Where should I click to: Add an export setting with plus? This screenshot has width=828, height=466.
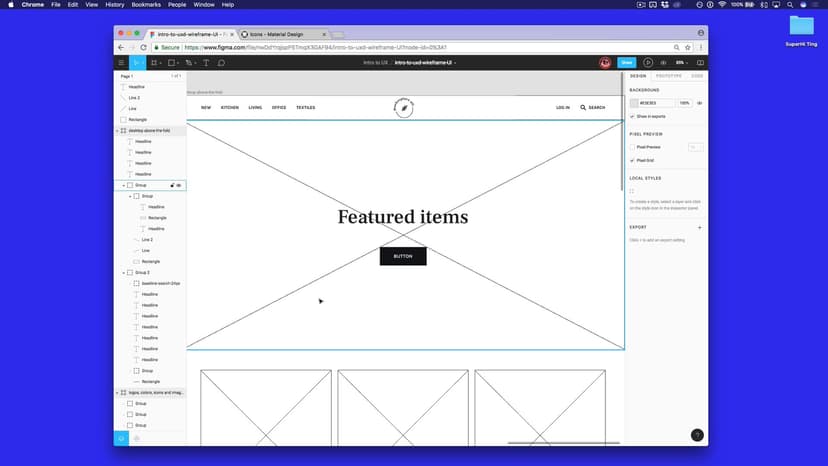point(699,227)
